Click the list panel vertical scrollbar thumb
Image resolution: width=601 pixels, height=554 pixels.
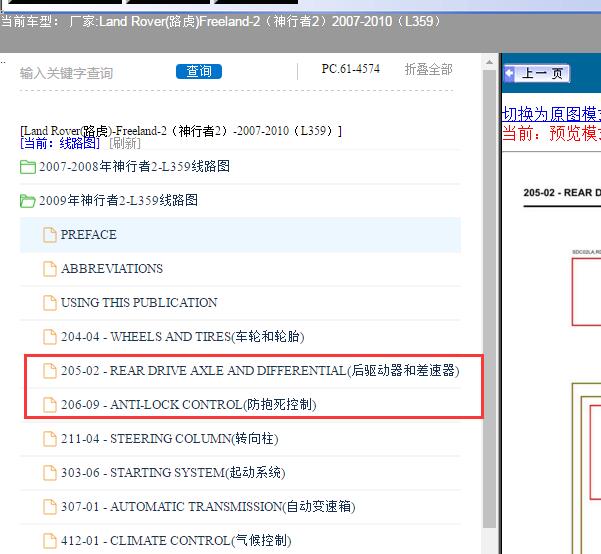click(x=489, y=299)
